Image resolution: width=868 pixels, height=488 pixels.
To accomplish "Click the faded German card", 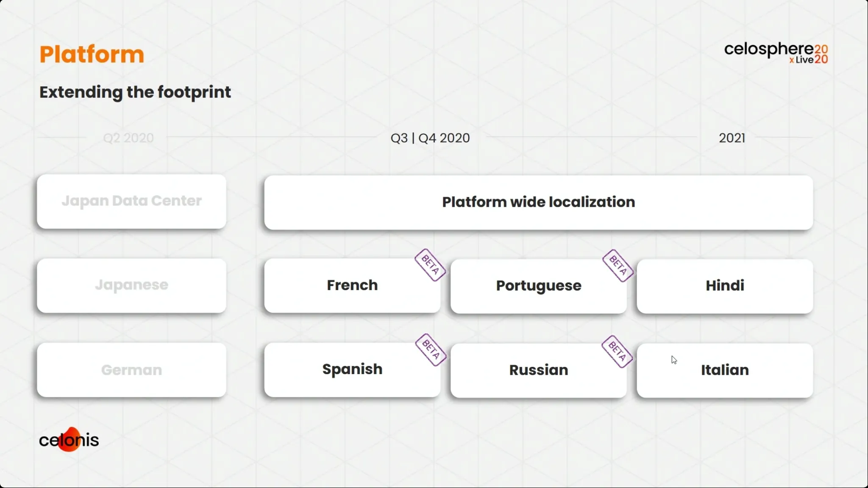I will coord(131,370).
